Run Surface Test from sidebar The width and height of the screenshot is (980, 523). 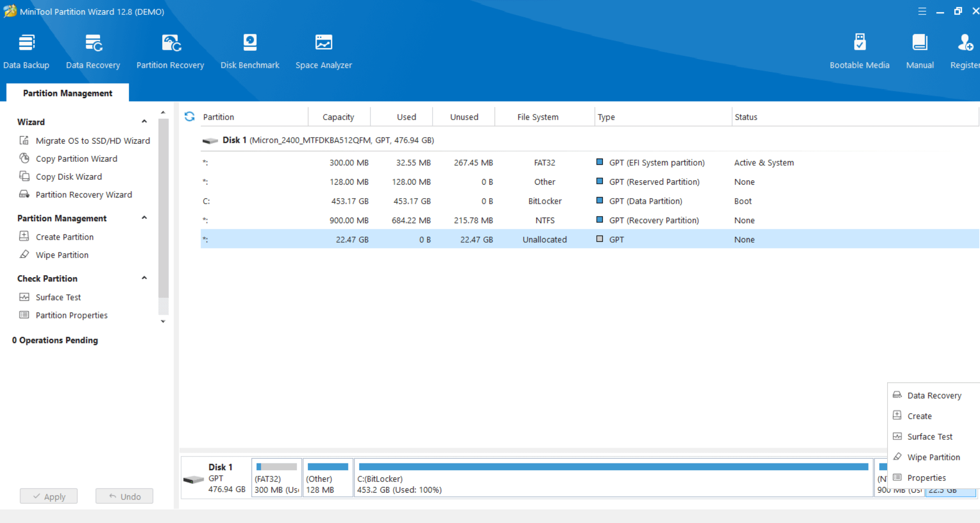point(50,297)
